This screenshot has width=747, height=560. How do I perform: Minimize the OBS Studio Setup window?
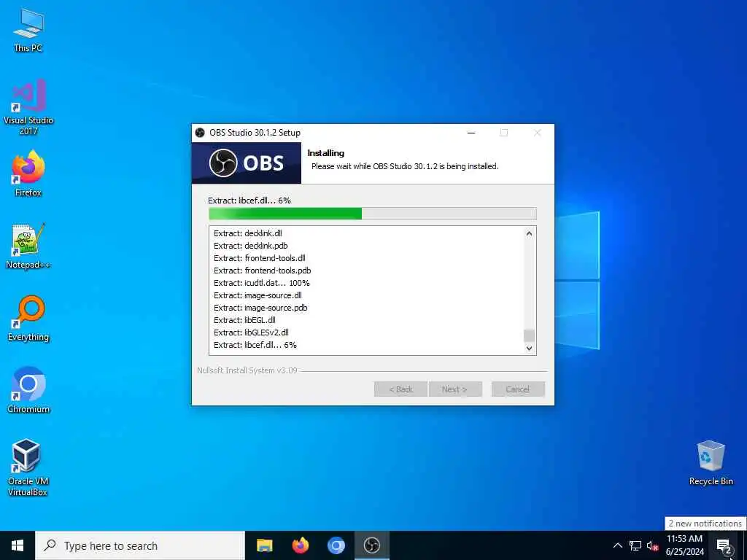(x=471, y=133)
